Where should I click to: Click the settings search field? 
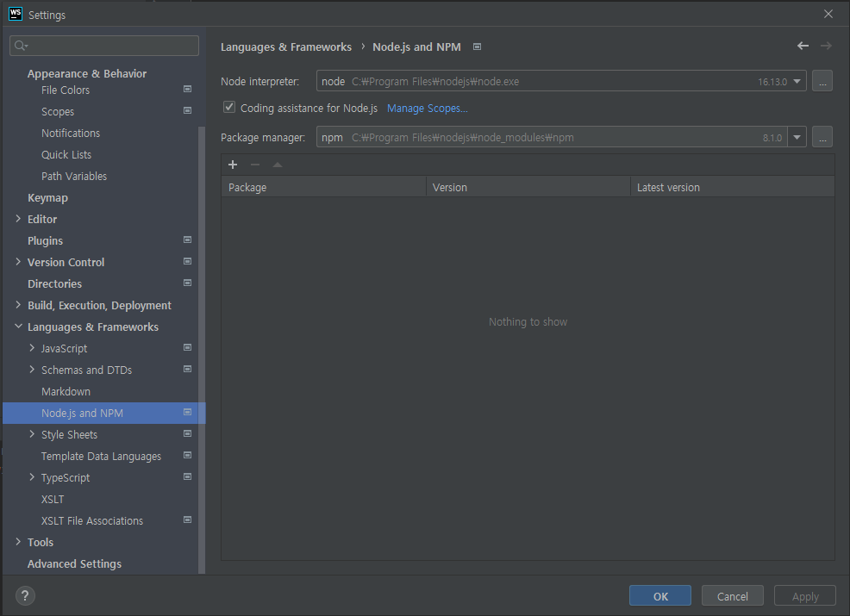(104, 46)
